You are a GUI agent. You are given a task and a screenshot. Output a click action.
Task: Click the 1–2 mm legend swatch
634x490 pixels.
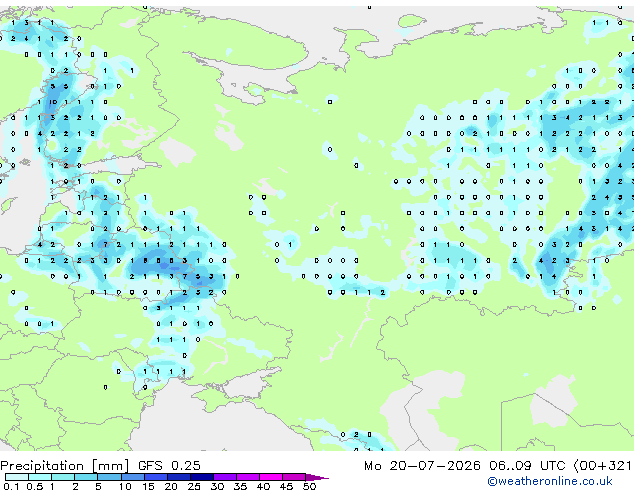coord(63,477)
